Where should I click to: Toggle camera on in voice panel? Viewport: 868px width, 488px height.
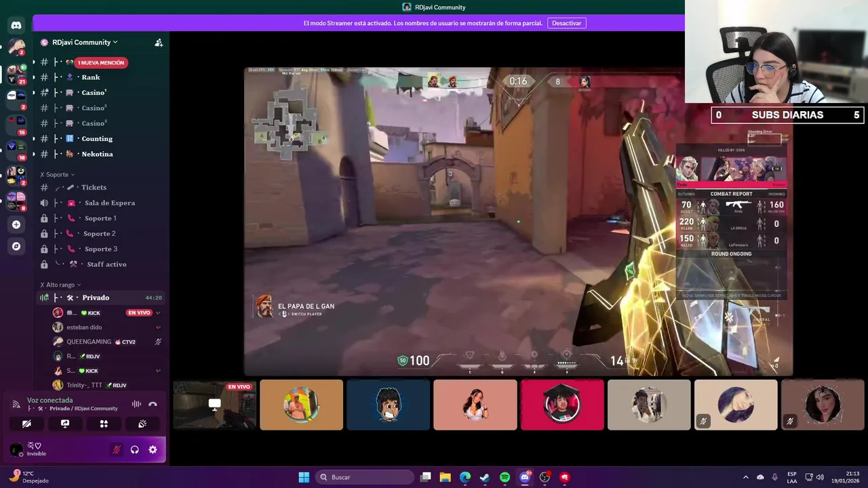26,424
